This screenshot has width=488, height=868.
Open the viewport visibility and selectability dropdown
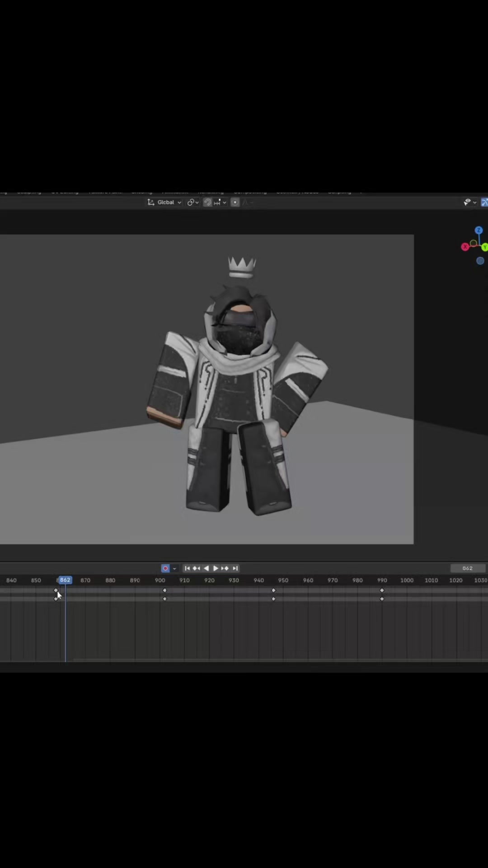(470, 202)
